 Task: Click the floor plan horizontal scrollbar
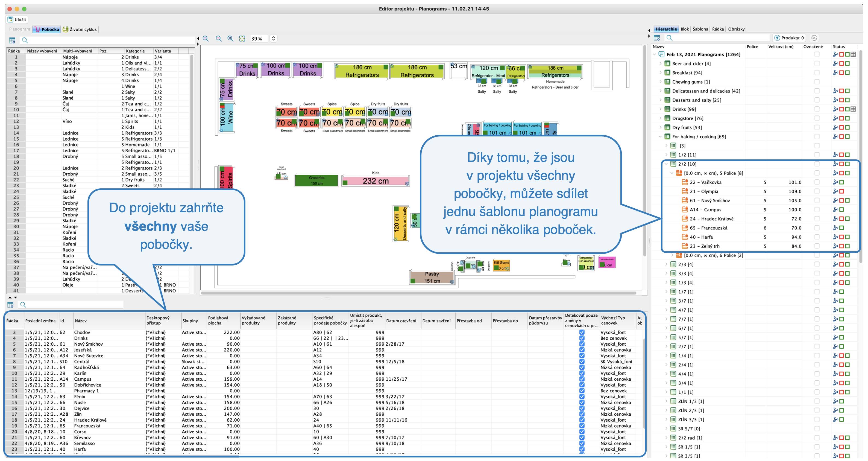pos(418,293)
